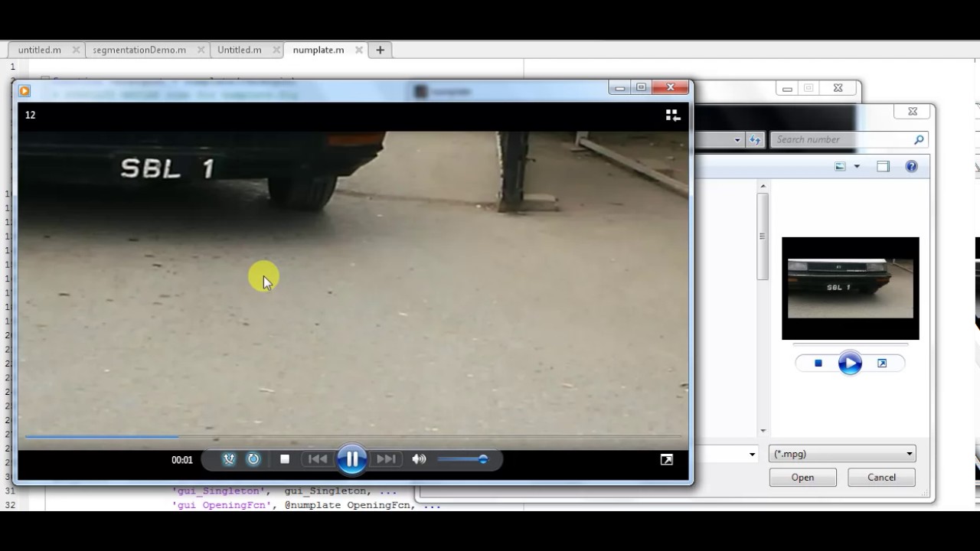This screenshot has width=980, height=551.
Task: Open the untitled.m editor tab
Action: [40, 50]
